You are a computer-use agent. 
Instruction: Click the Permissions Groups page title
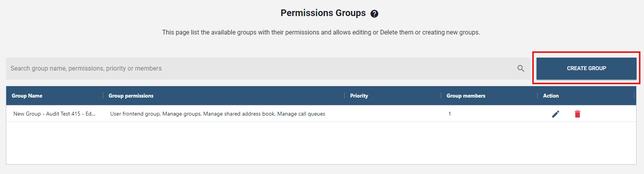point(323,13)
